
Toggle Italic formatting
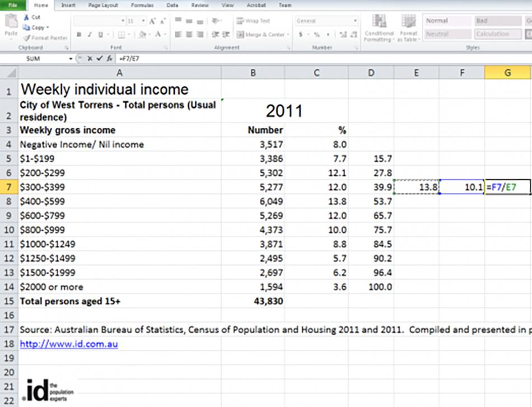pyautogui.click(x=90, y=35)
